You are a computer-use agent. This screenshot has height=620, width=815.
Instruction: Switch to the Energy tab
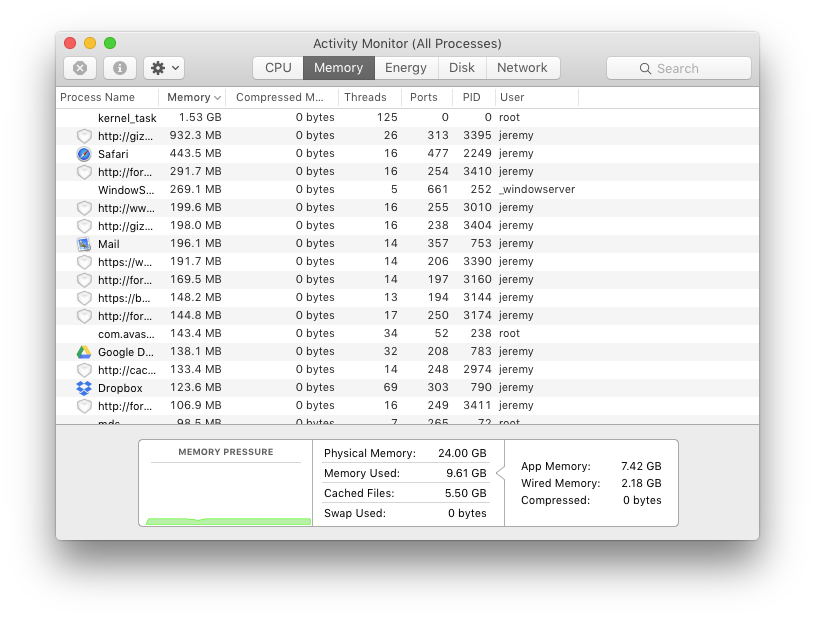tap(406, 68)
